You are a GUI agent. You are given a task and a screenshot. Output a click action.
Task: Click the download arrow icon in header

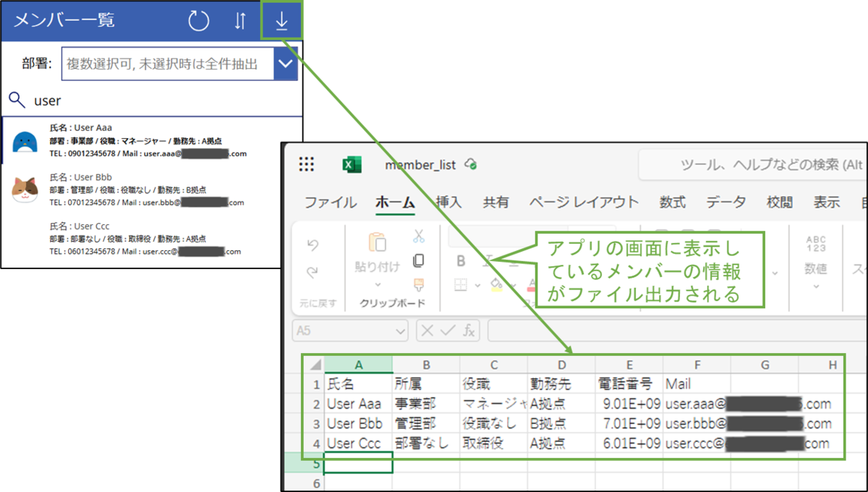(281, 22)
